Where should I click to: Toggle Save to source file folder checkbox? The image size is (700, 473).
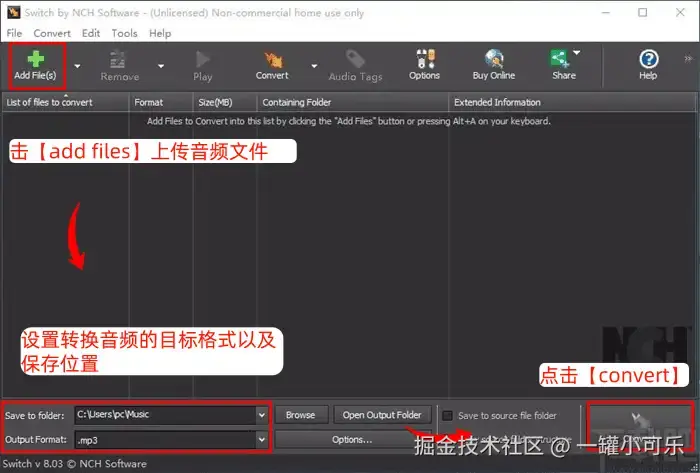click(x=447, y=416)
